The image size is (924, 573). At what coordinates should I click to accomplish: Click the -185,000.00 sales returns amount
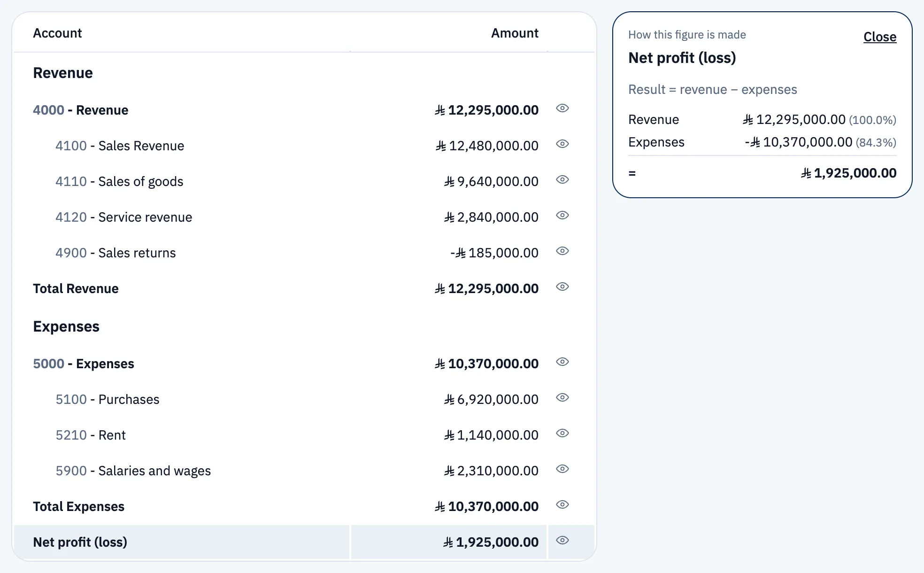pyautogui.click(x=494, y=253)
